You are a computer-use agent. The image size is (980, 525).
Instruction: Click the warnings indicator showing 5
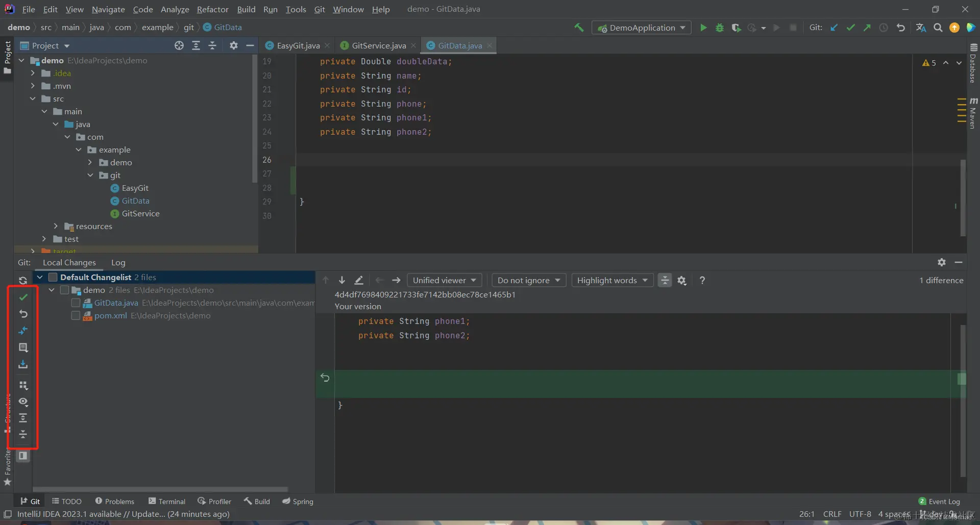pyautogui.click(x=929, y=63)
